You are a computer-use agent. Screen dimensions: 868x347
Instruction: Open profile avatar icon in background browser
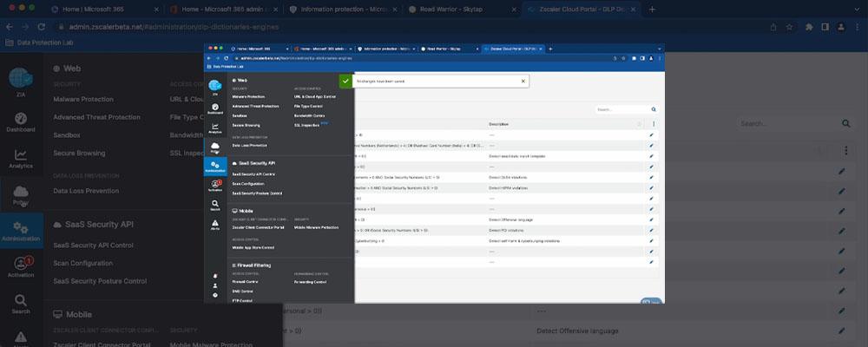pos(841,27)
